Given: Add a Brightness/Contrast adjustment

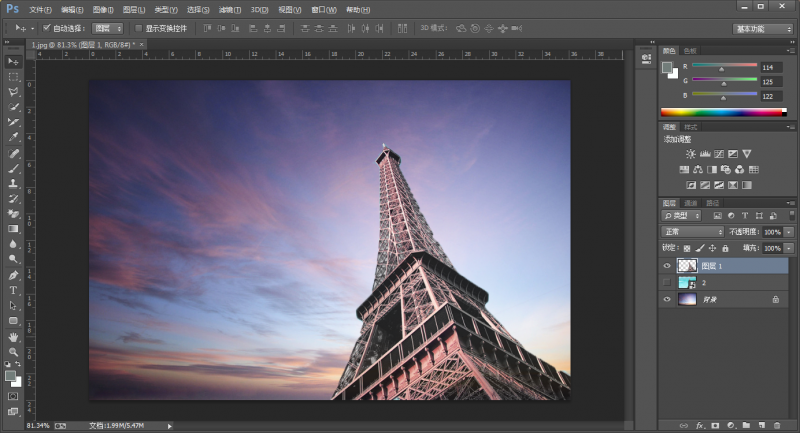Looking at the screenshot, I should pos(691,154).
